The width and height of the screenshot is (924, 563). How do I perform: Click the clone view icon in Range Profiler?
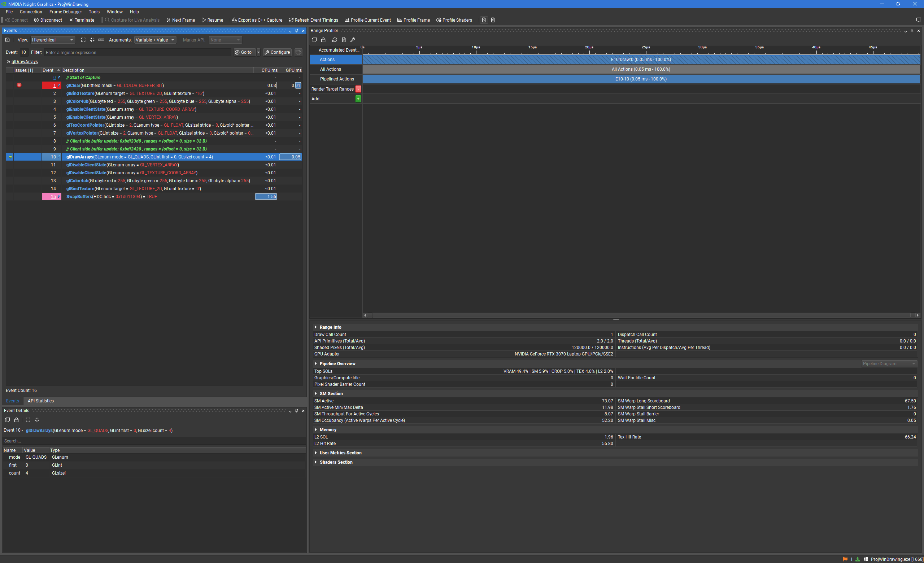coord(314,40)
